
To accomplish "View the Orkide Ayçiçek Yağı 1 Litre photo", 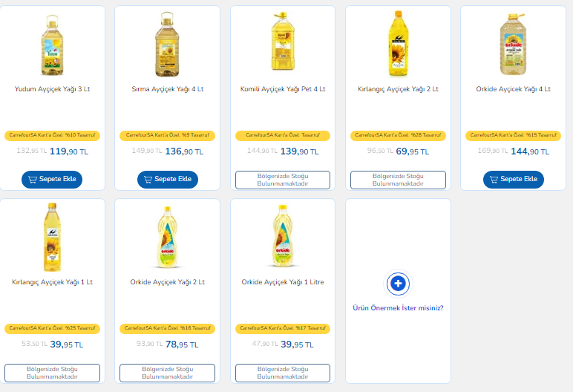I will tap(283, 236).
